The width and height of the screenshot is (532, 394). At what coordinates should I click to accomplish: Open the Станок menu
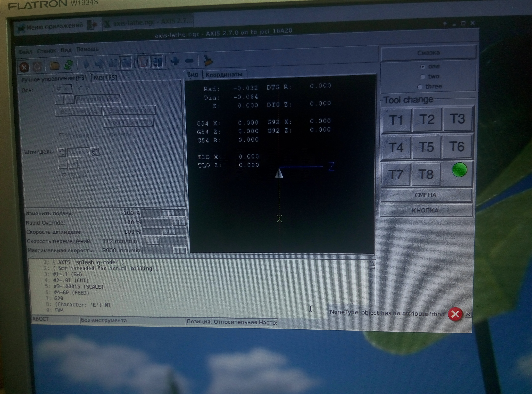pos(46,51)
